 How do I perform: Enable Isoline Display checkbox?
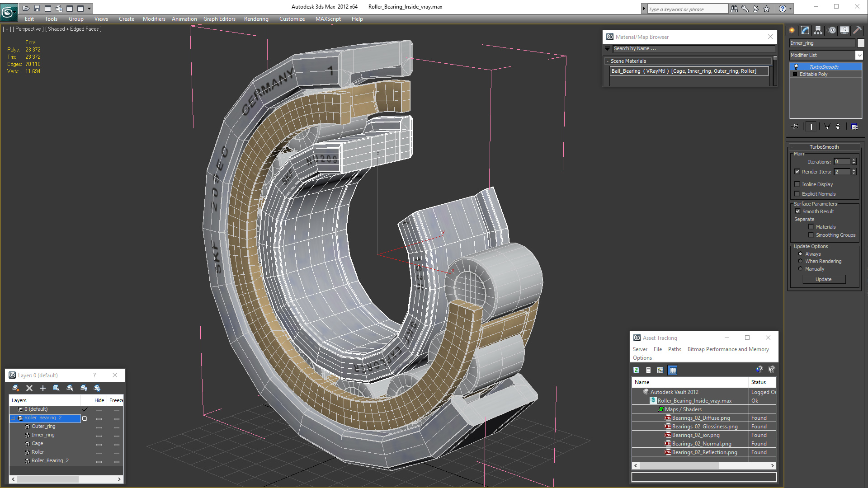click(797, 184)
